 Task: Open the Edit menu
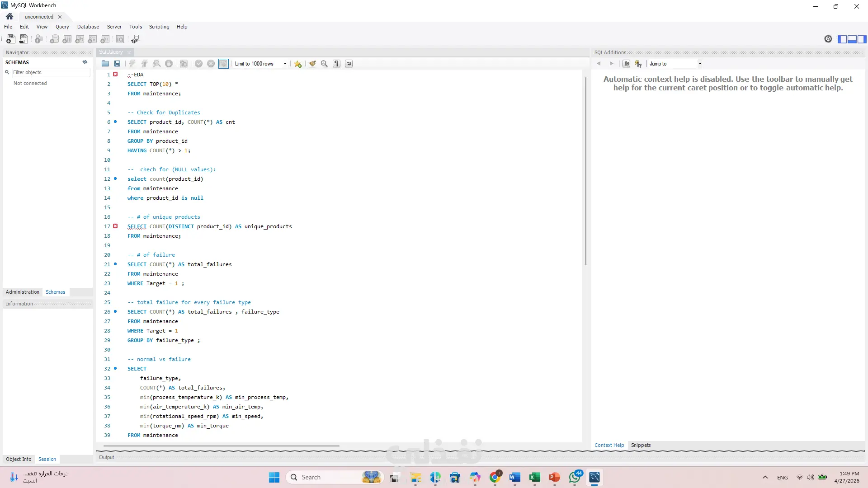point(24,27)
